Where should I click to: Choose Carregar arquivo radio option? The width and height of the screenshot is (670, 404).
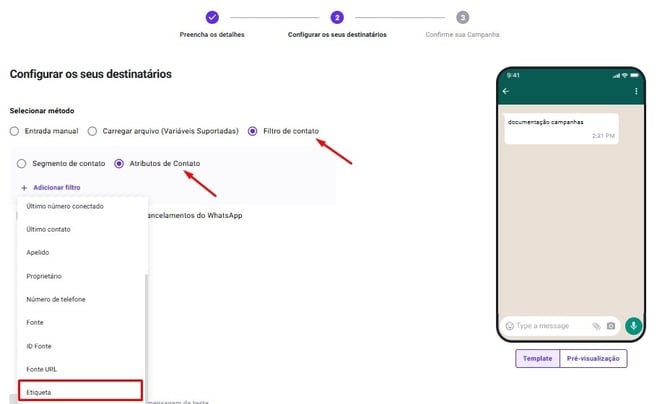(x=92, y=131)
